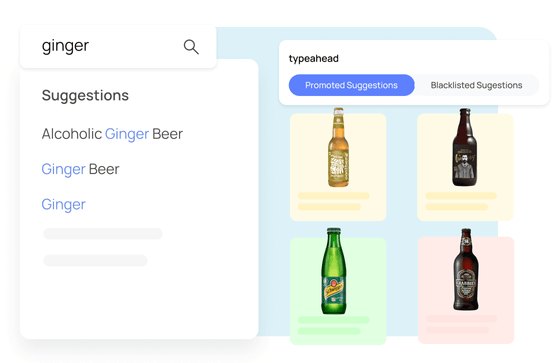Click top pink placeholder line below Crabbie's bottle
This screenshot has height=363, width=558.
point(462,319)
